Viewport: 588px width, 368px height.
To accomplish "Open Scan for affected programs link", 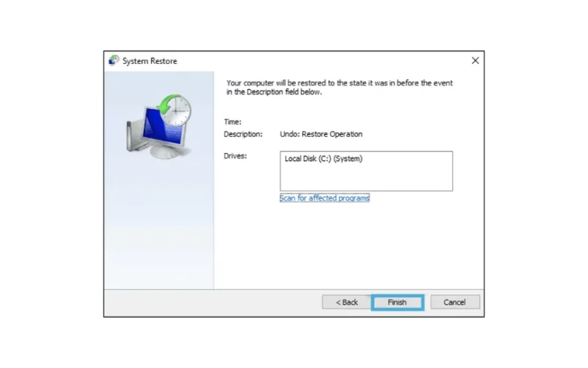I will click(x=325, y=198).
